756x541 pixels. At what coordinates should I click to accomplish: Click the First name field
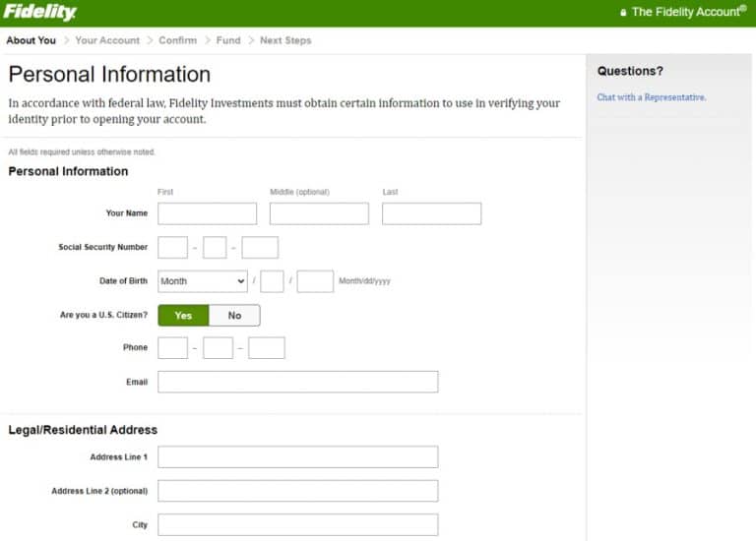[207, 213]
